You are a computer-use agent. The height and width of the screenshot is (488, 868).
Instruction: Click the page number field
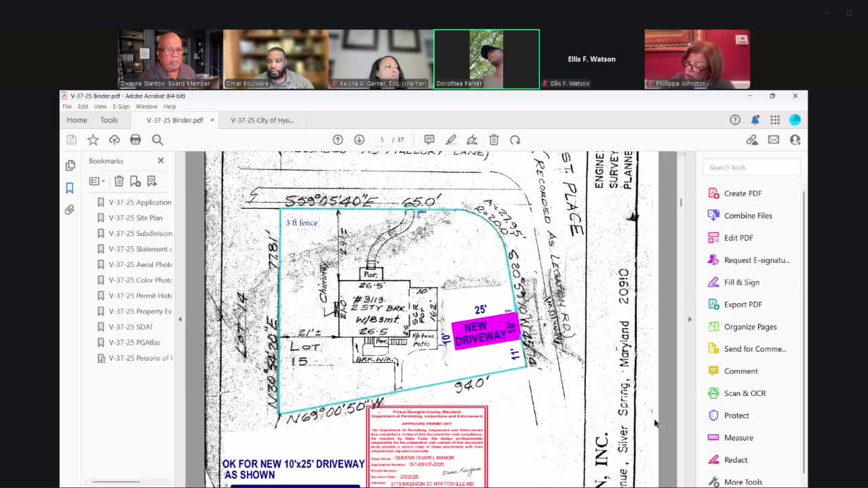click(x=382, y=140)
